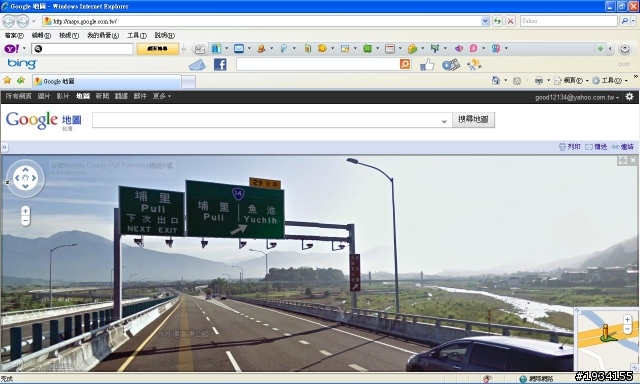Open the 檢視(V) menu
The height and width of the screenshot is (384, 640).
tap(69, 36)
